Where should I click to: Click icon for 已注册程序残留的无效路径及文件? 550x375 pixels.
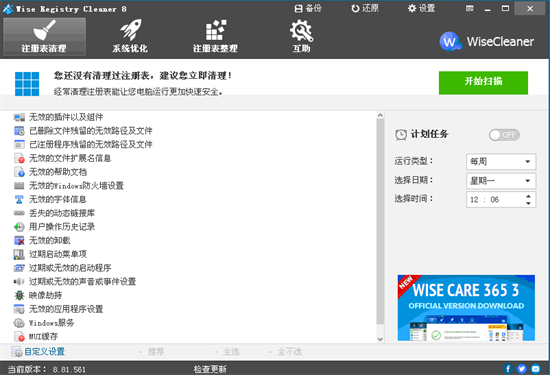tap(19, 145)
